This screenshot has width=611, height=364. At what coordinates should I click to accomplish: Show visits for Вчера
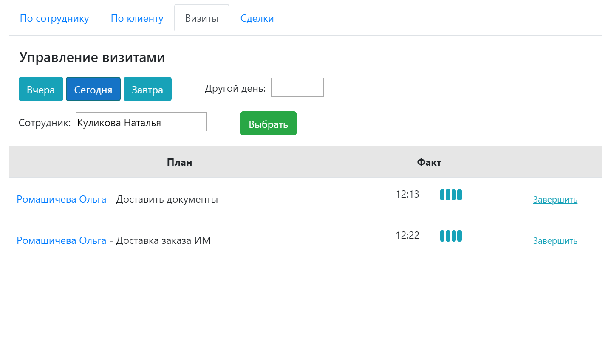(x=41, y=89)
